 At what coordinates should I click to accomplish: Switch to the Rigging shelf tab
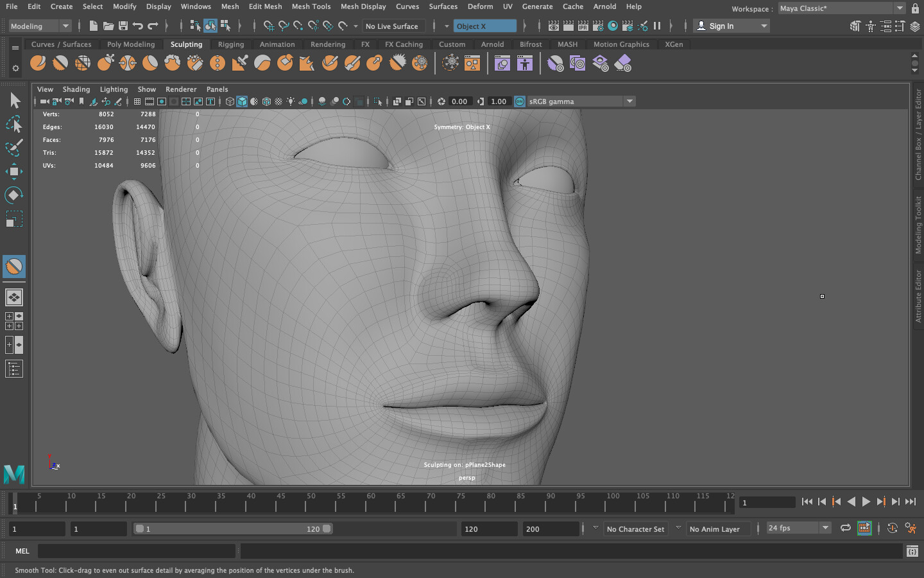(x=231, y=44)
